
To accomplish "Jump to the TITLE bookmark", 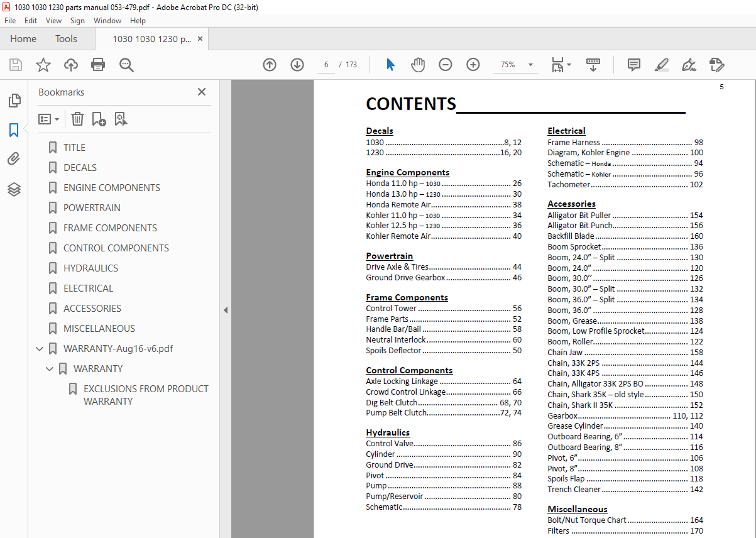I will coord(74,147).
